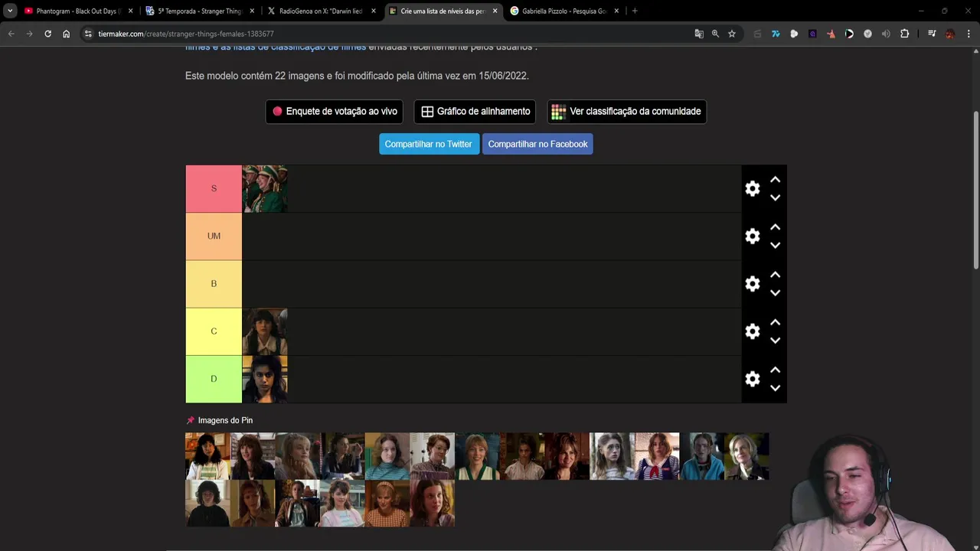The width and height of the screenshot is (980, 551).
Task: Select the orange UM tier label
Action: 214,236
